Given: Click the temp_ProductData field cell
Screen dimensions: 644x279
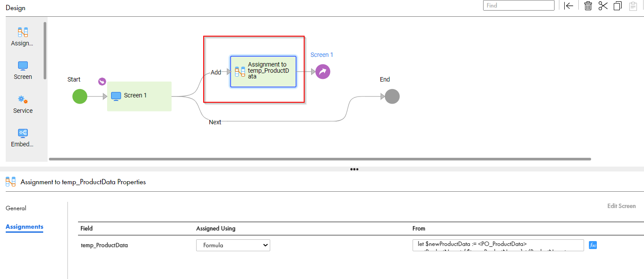Looking at the screenshot, I should (104, 245).
